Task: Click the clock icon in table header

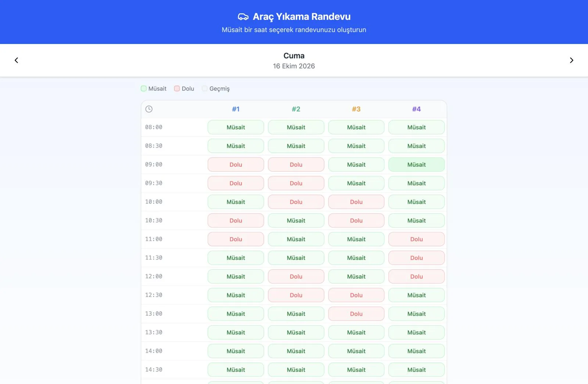Action: pyautogui.click(x=149, y=109)
